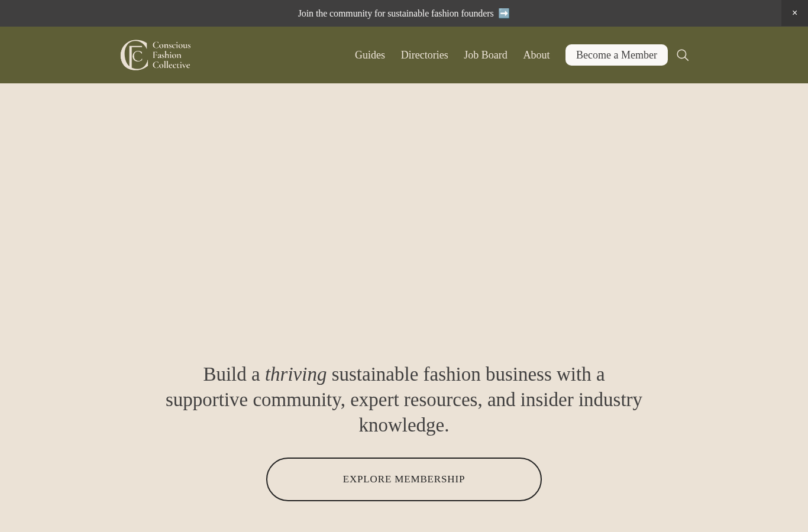Follow the Join the community announcement link
Screen dimensions: 808x532
(396, 13)
